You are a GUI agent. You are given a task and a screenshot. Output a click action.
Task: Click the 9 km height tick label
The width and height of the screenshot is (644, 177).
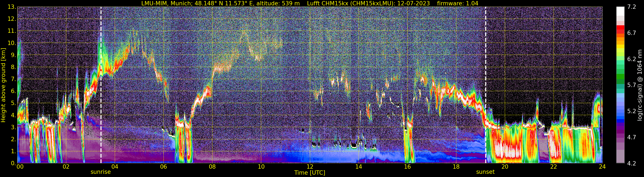point(13,55)
